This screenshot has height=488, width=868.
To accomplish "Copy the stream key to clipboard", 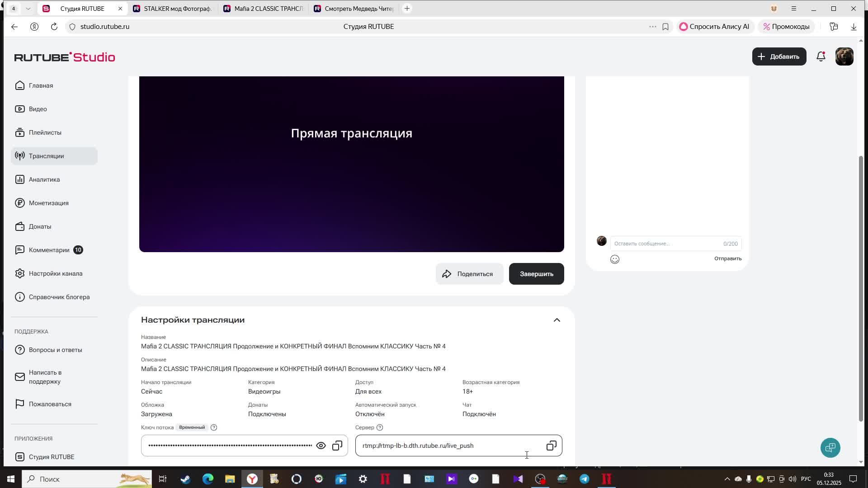I will [337, 446].
